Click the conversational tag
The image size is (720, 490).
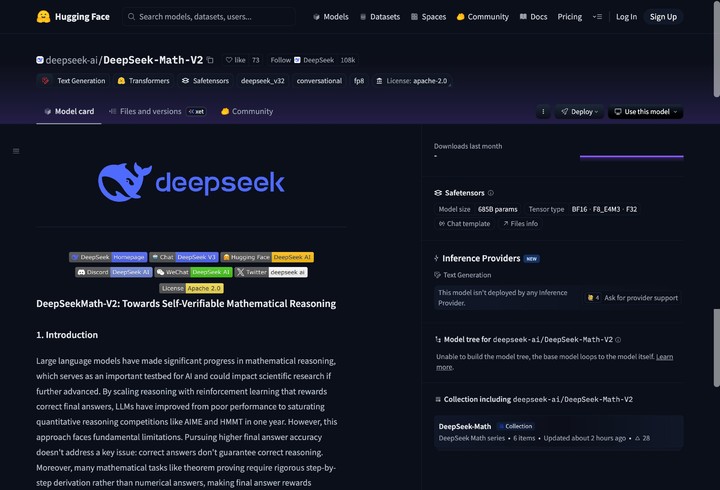click(319, 81)
